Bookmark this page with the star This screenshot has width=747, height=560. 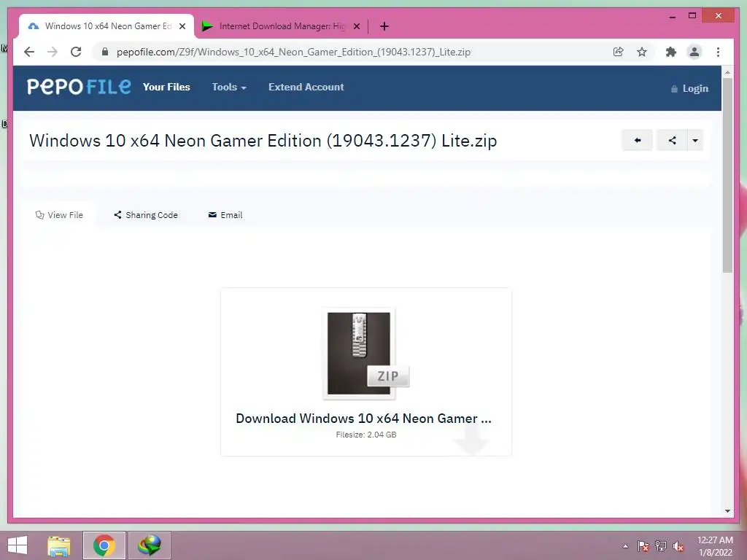coord(642,52)
